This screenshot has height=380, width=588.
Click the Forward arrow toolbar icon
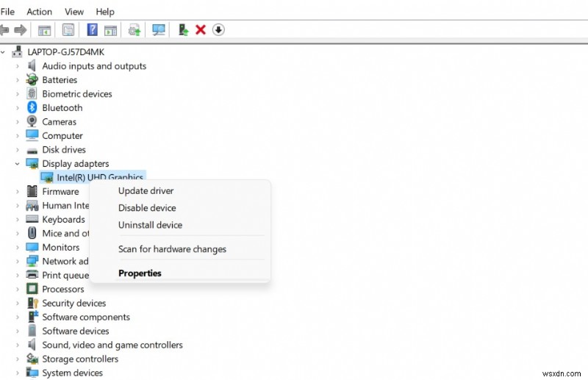[21, 29]
